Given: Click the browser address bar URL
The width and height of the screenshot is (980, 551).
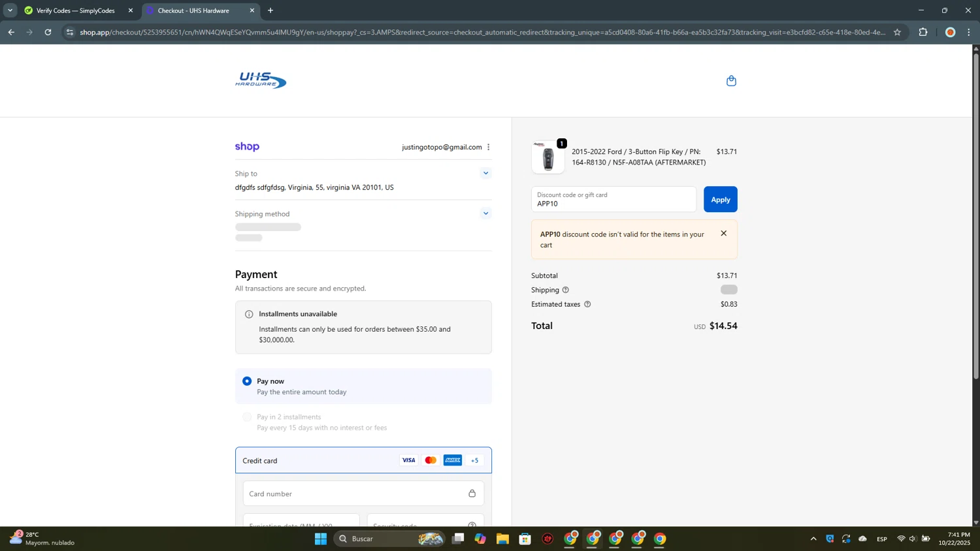Looking at the screenshot, I should [x=482, y=32].
